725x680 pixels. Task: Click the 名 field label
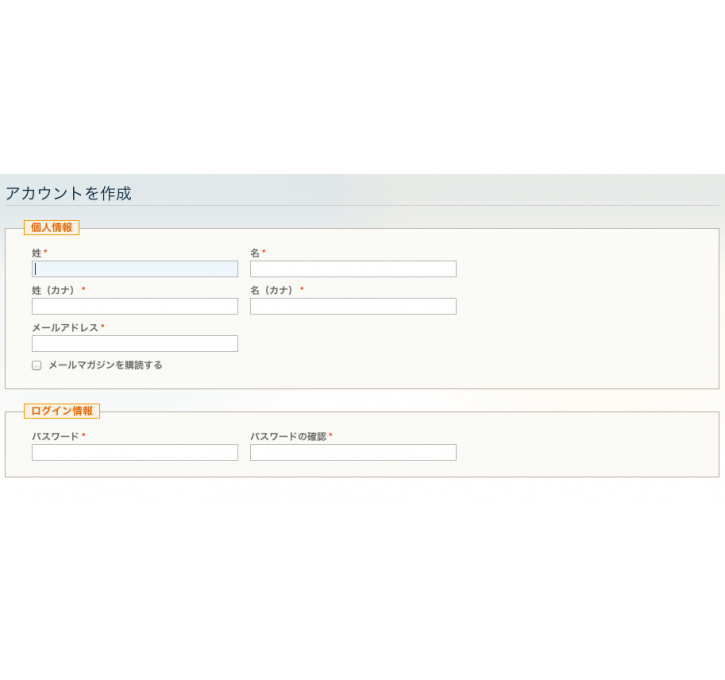[255, 253]
